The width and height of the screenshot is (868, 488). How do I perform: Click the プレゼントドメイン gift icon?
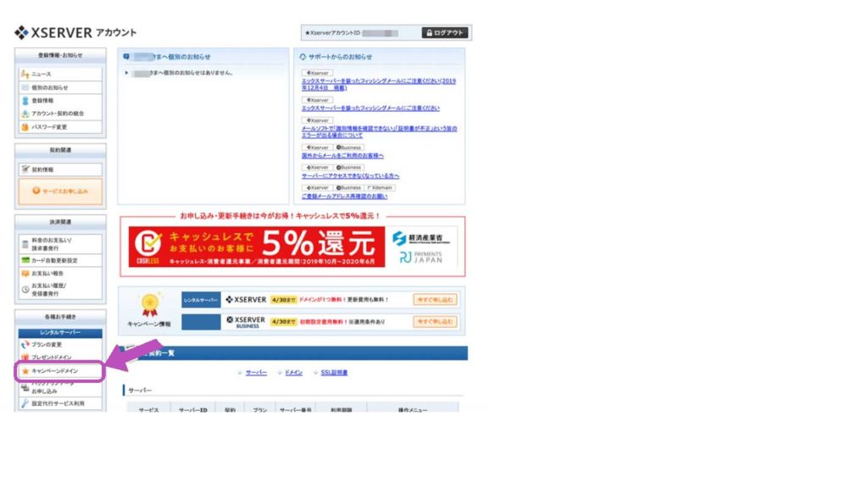[25, 358]
